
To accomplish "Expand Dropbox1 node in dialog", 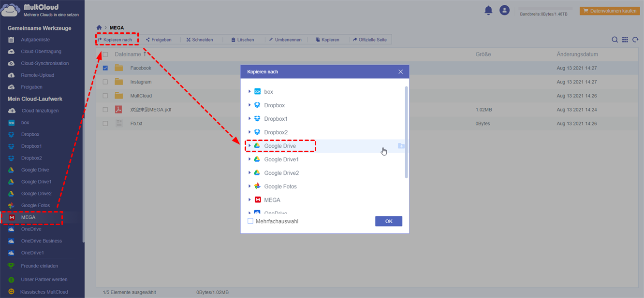I will (249, 119).
